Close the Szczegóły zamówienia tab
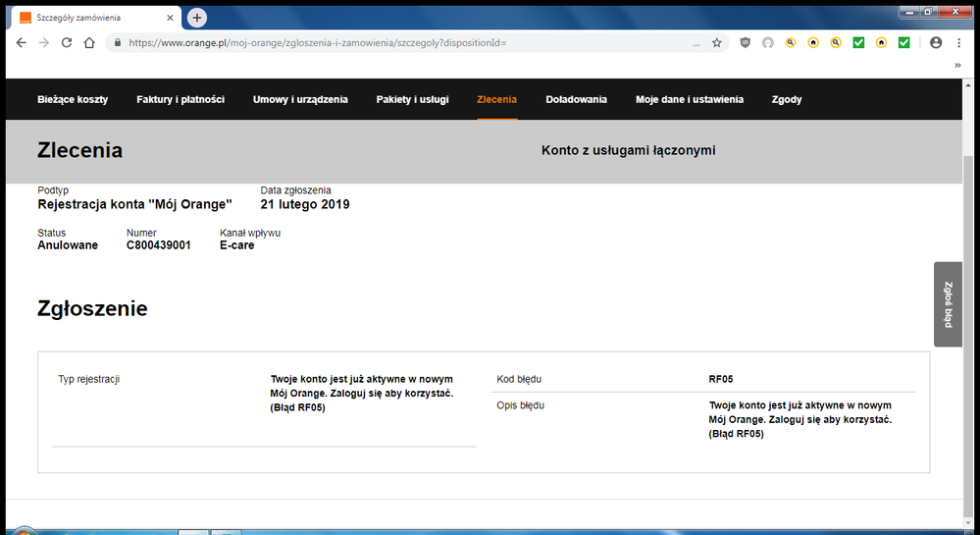 [170, 18]
